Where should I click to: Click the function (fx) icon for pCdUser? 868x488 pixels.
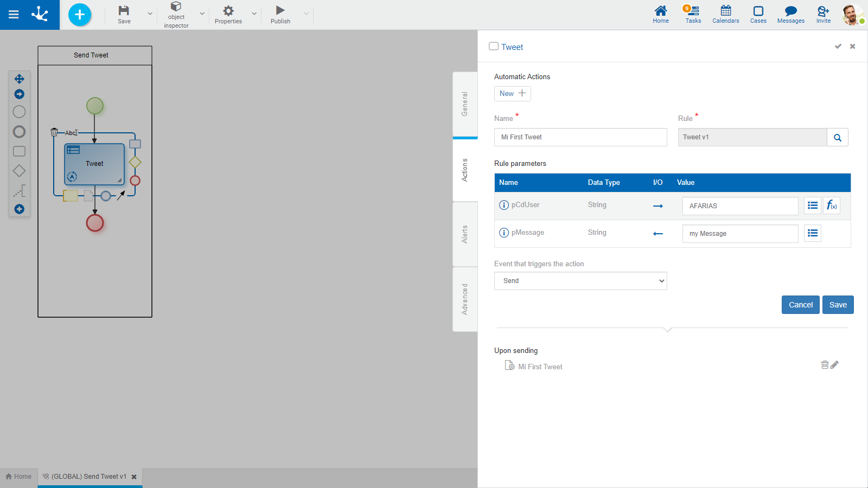coord(831,206)
